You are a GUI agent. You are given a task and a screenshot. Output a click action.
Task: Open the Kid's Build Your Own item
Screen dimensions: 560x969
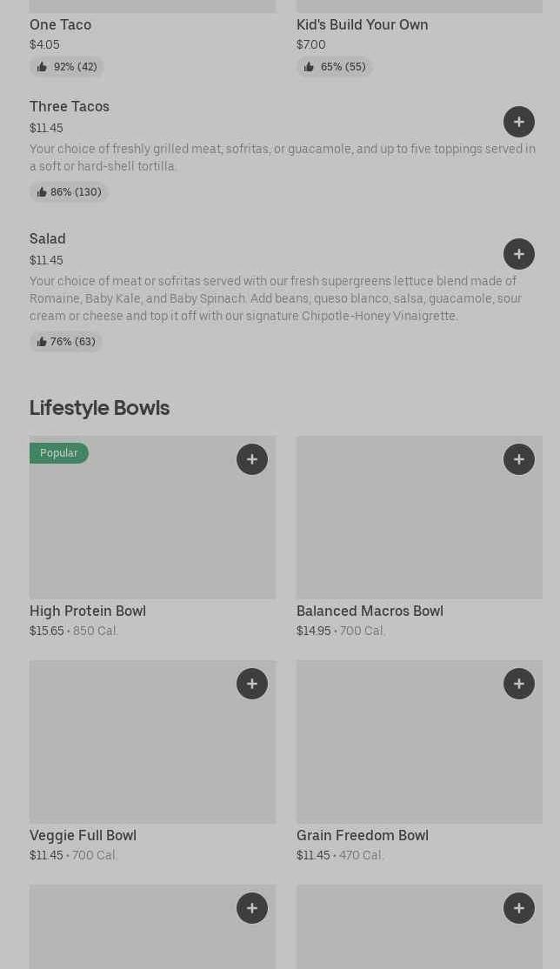362,24
